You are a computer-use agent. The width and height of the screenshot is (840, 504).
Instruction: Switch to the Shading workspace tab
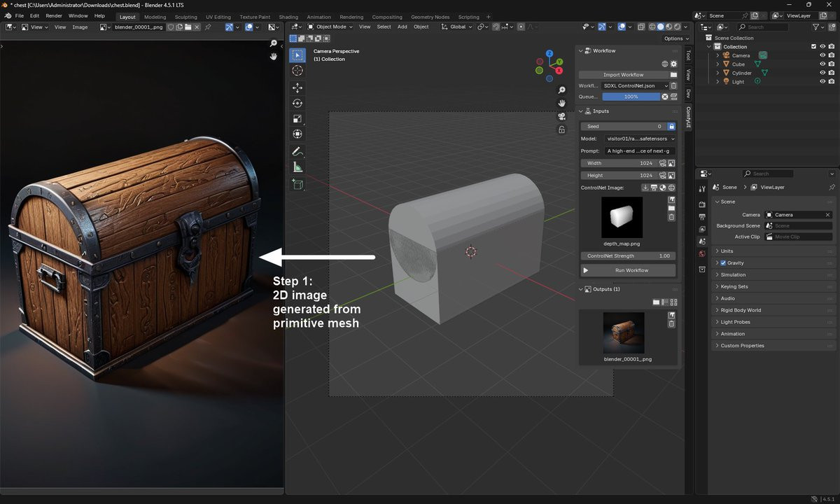288,17
